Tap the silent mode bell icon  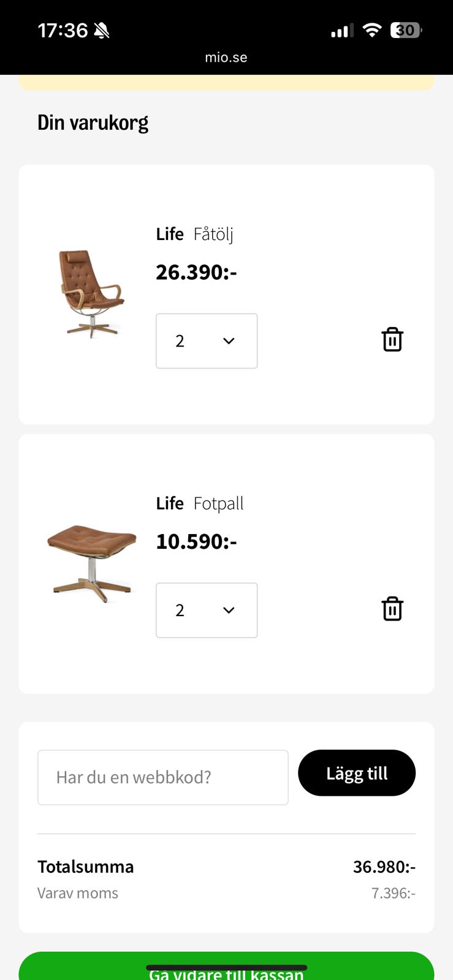tap(102, 30)
